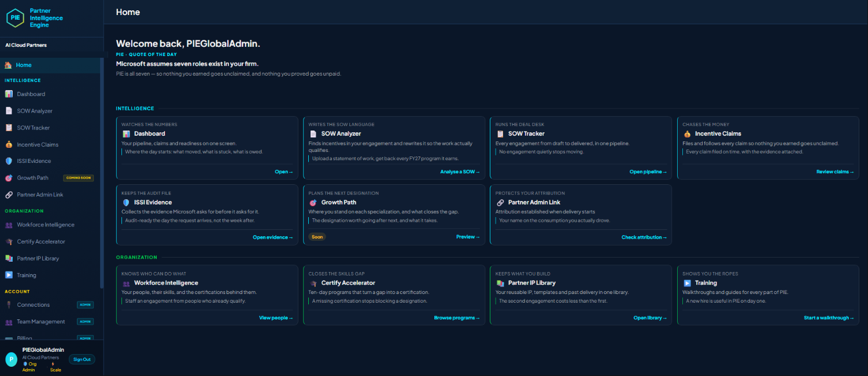Image resolution: width=868 pixels, height=376 pixels.
Task: Click Check attribution link
Action: [x=644, y=237]
